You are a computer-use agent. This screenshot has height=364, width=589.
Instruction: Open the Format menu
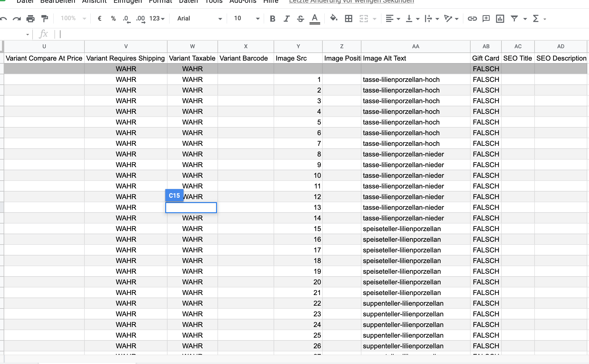pyautogui.click(x=160, y=2)
